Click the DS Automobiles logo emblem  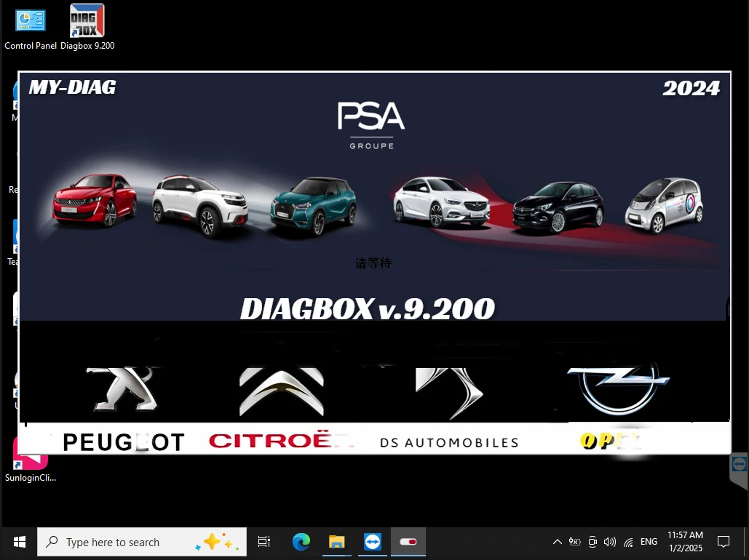pyautogui.click(x=450, y=393)
